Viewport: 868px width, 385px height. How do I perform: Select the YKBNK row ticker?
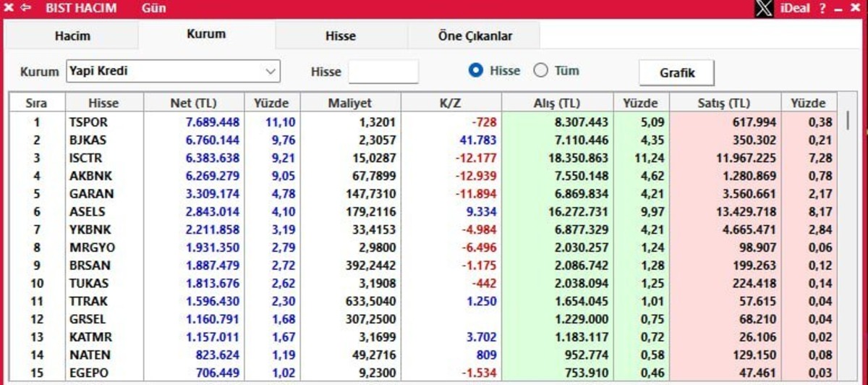point(90,229)
